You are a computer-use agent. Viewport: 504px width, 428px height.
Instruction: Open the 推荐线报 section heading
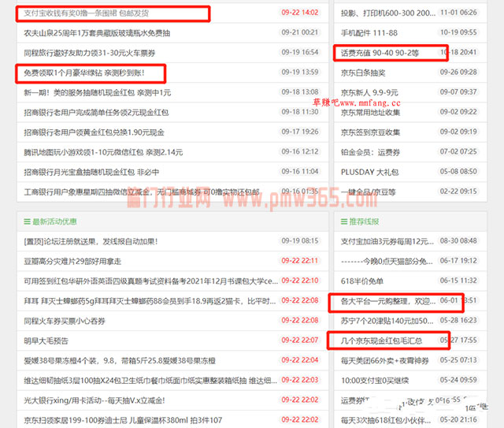coord(364,221)
